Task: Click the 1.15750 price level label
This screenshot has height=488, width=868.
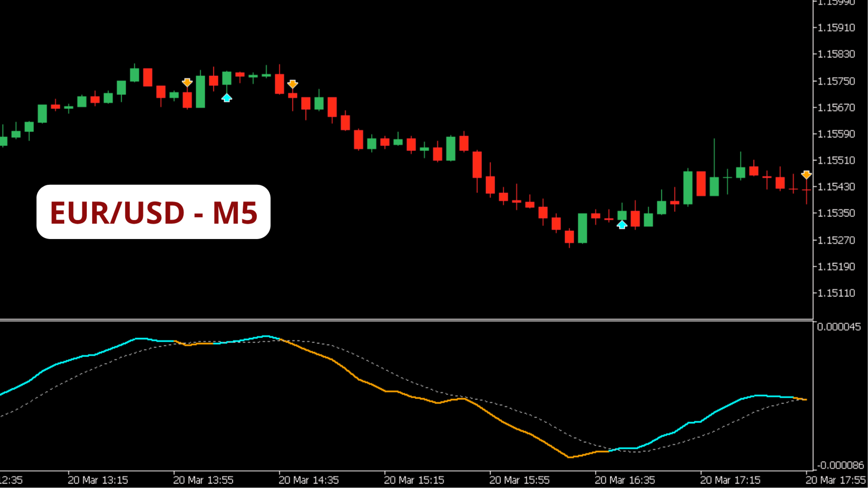Action: (x=836, y=81)
